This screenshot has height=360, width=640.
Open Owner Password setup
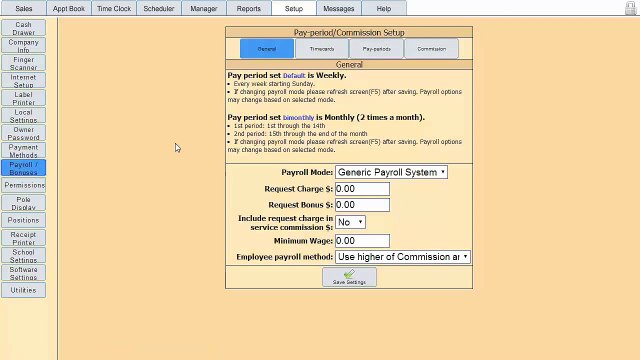pos(23,133)
